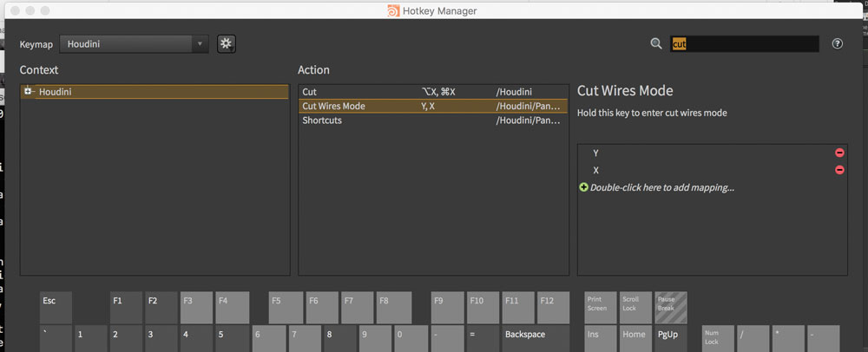Select the Houdini context row
Screen dimensions: 868x352
[155, 92]
